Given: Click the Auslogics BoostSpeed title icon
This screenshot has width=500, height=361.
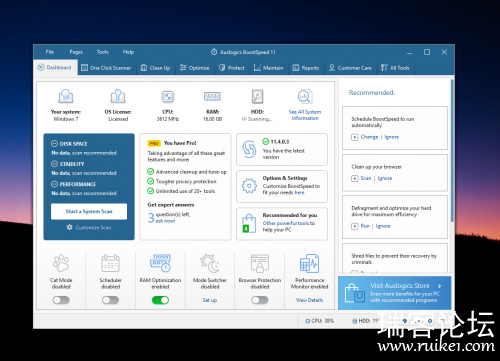Looking at the screenshot, I should coord(214,52).
